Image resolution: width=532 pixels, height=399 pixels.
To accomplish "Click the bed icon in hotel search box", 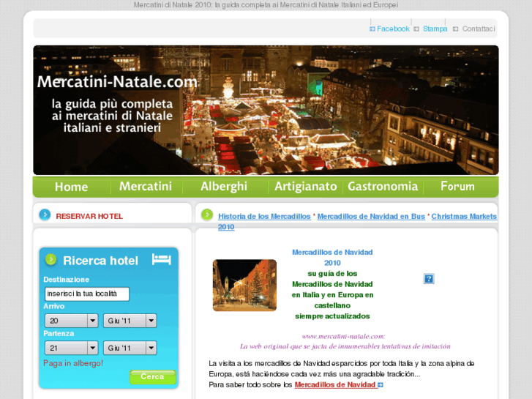I will pyautogui.click(x=162, y=259).
